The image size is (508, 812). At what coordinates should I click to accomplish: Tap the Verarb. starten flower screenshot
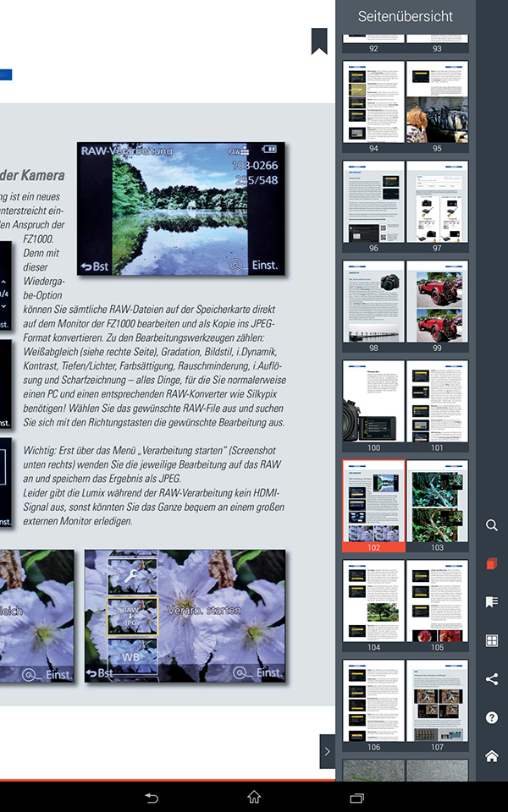tap(185, 617)
